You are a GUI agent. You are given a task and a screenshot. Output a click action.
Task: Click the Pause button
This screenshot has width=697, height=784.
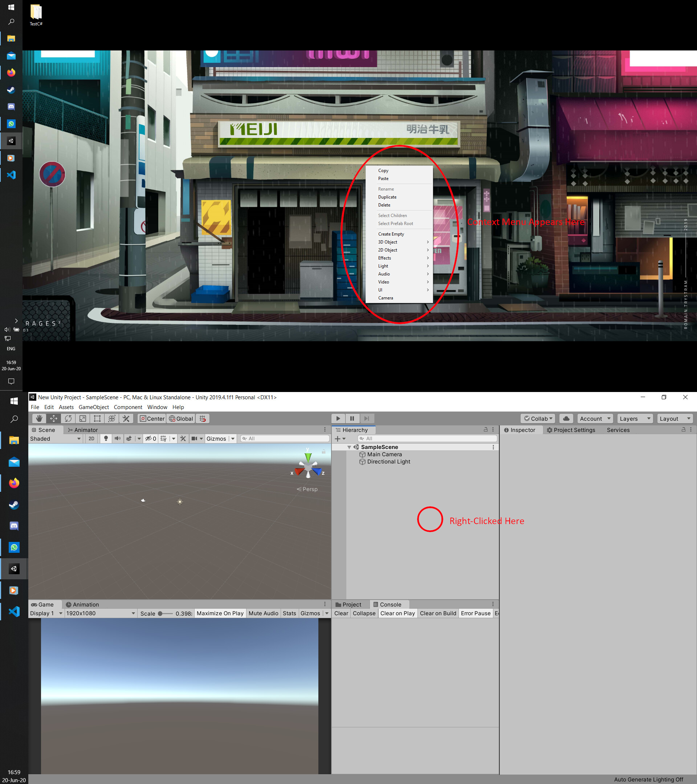pyautogui.click(x=352, y=418)
